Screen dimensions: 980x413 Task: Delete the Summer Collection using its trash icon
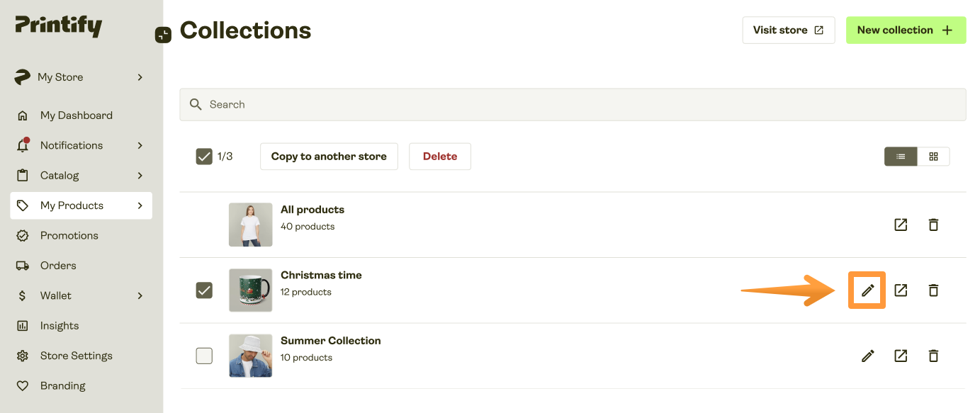933,356
